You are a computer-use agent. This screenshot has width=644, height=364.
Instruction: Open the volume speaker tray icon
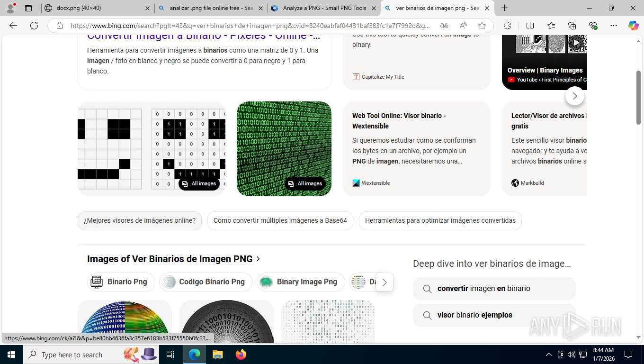[572, 355]
